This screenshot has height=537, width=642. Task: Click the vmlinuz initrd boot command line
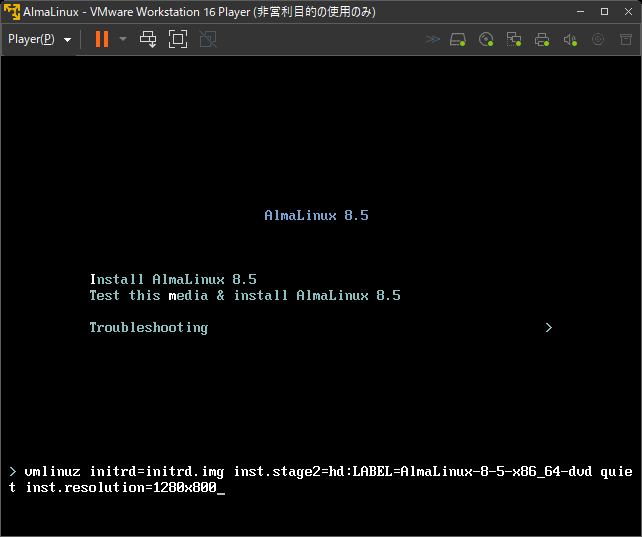pos(321,479)
